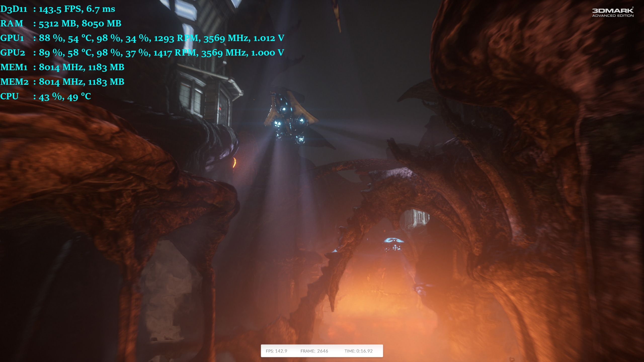Click the CPU 49 °C temperature value

coord(79,97)
